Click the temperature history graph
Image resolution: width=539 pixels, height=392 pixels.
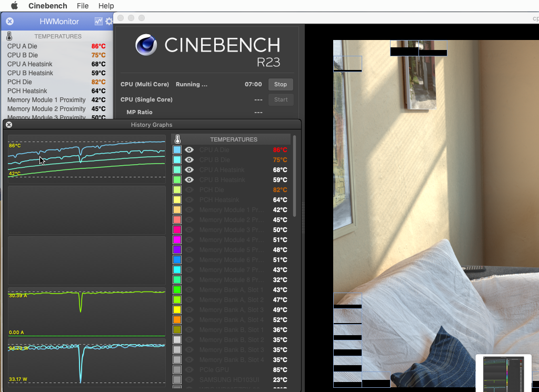coord(87,159)
